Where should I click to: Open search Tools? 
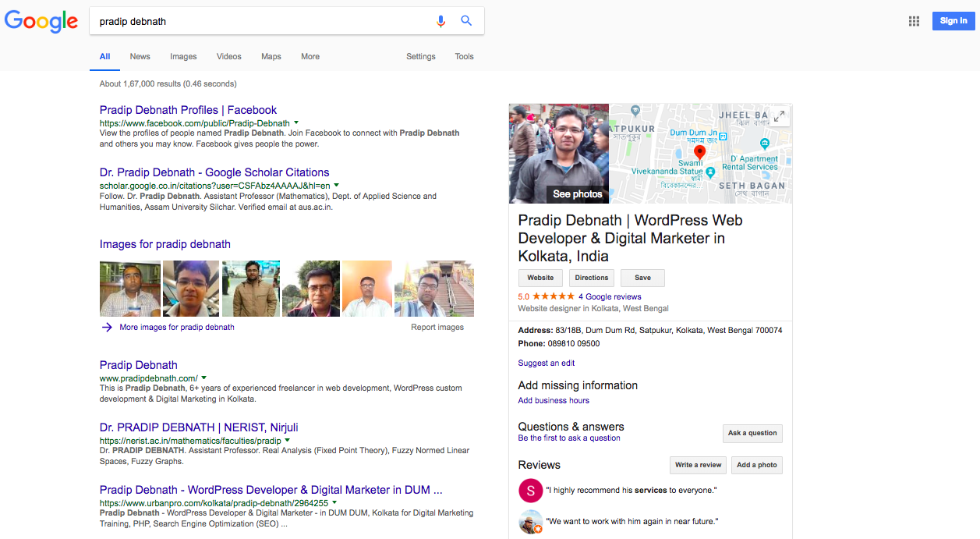click(x=465, y=56)
